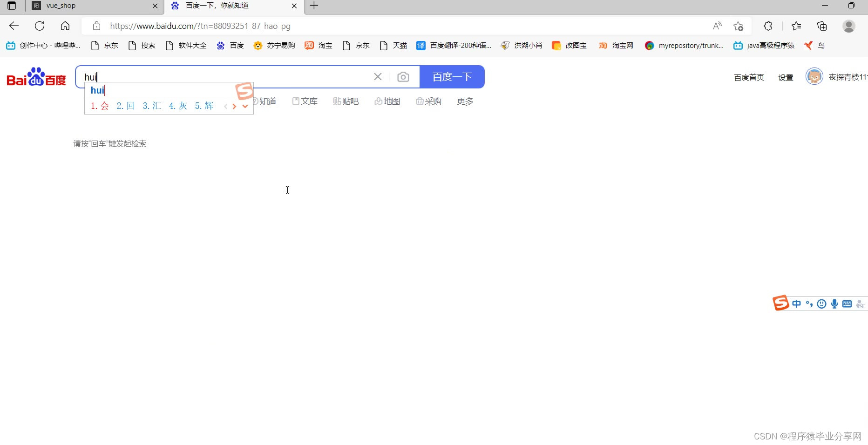Open the 百度翻译 bookmark
The height and width of the screenshot is (445, 868).
[454, 45]
